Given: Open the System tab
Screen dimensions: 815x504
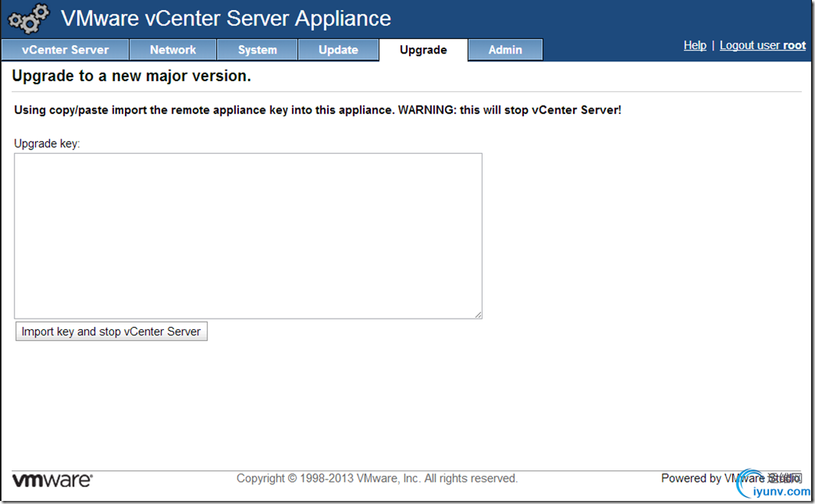Looking at the screenshot, I should (x=257, y=50).
